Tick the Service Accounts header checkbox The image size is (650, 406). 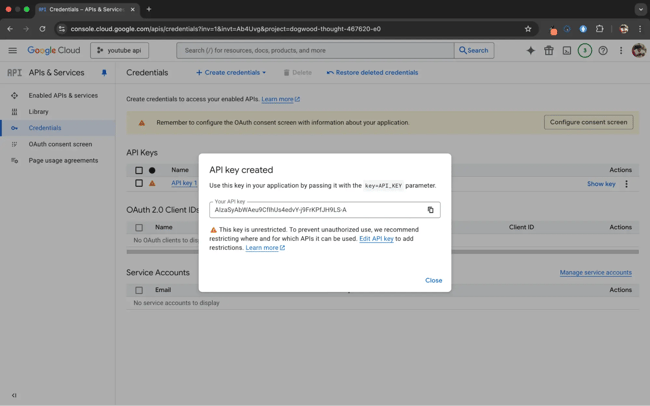(139, 290)
